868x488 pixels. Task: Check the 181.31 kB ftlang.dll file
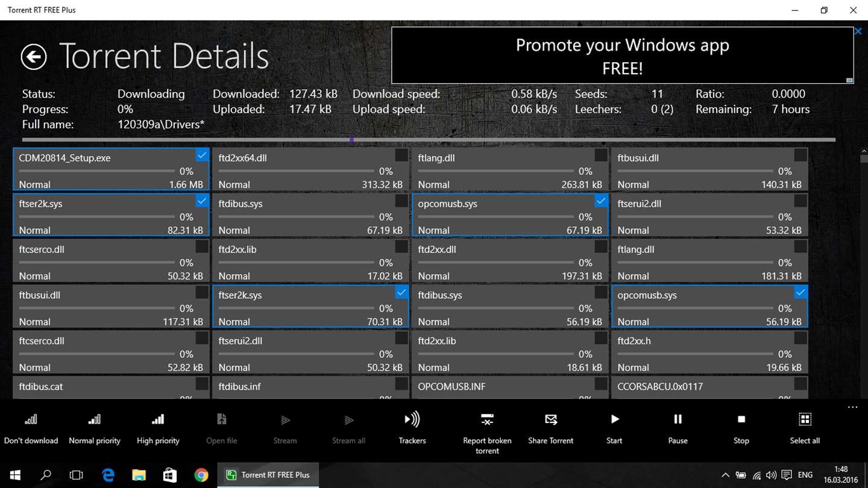800,247
